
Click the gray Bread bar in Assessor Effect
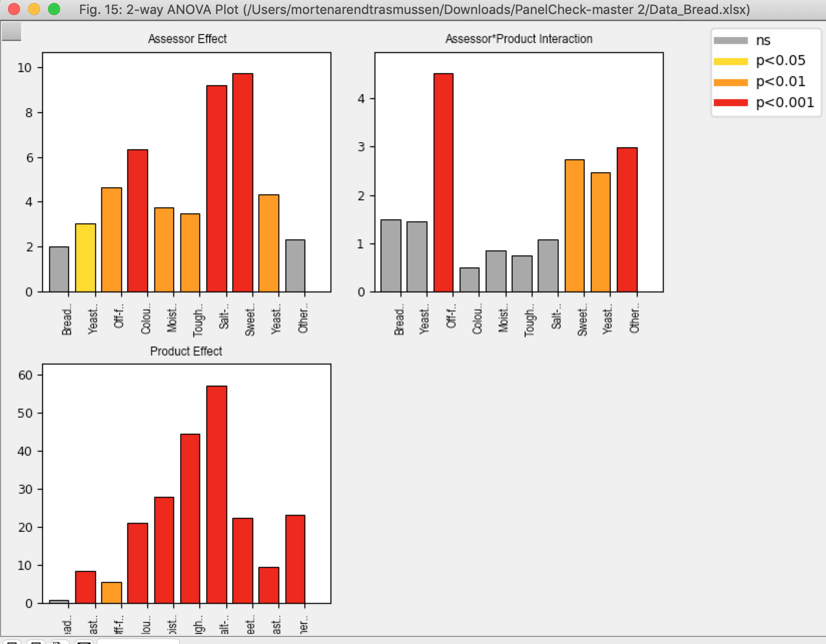tap(59, 269)
